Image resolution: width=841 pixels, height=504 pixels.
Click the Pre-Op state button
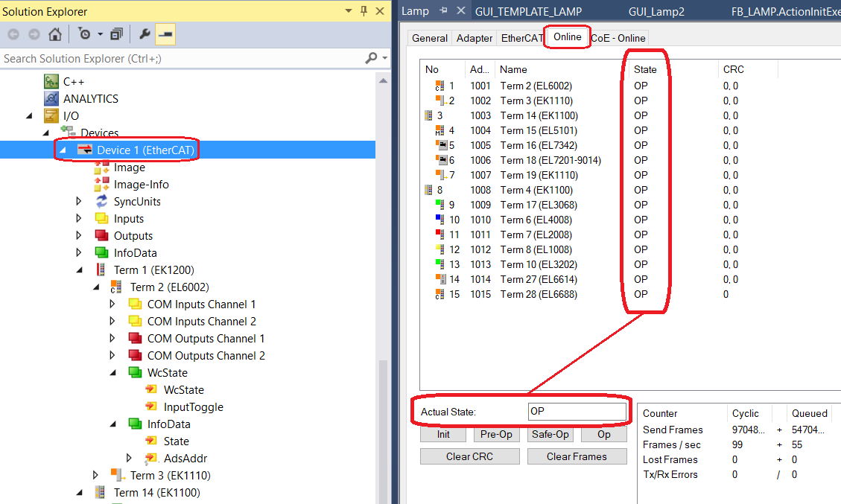496,434
